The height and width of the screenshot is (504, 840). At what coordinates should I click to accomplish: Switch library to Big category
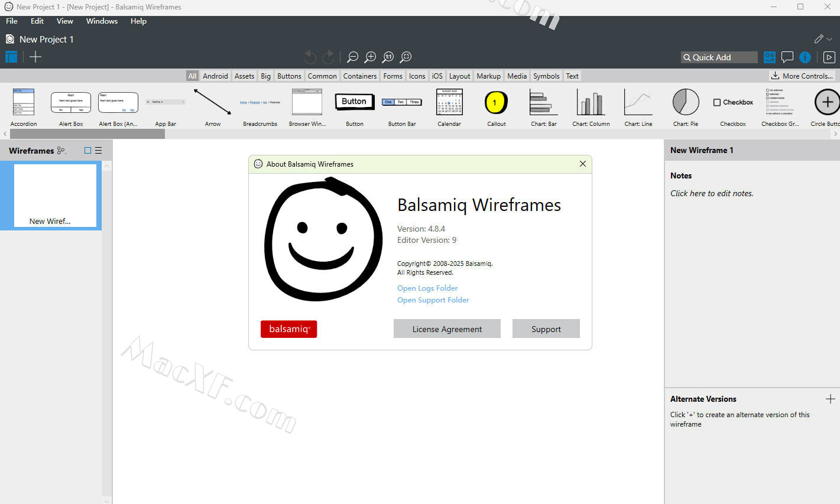(265, 76)
